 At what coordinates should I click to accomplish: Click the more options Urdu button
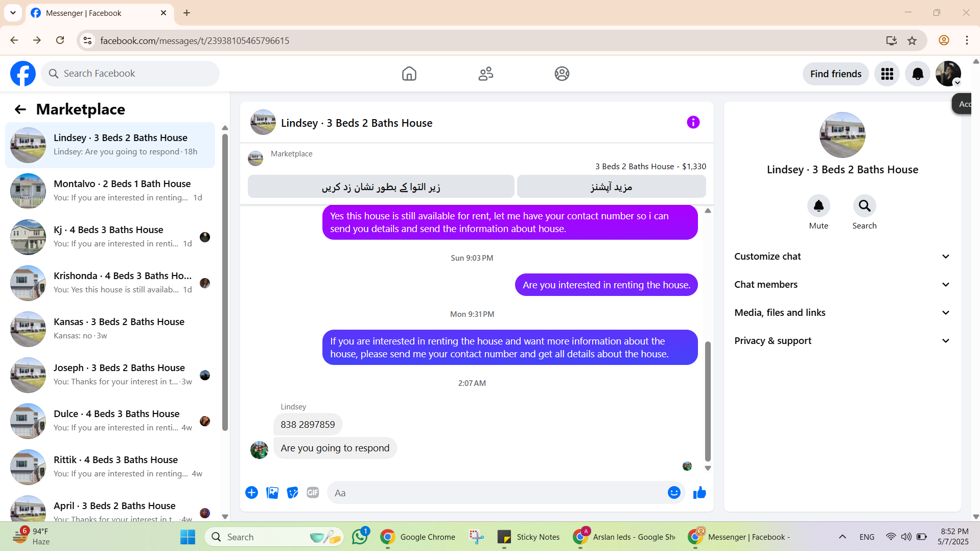click(x=611, y=187)
